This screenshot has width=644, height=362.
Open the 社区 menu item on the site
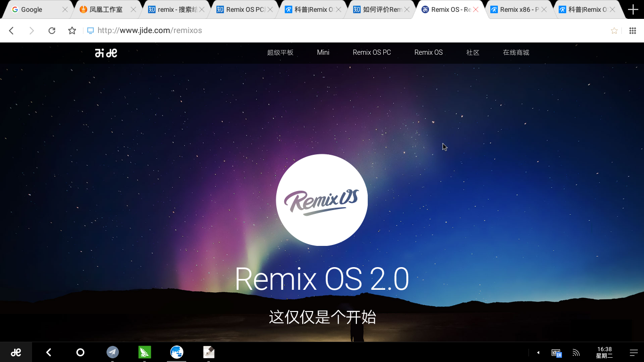click(472, 52)
